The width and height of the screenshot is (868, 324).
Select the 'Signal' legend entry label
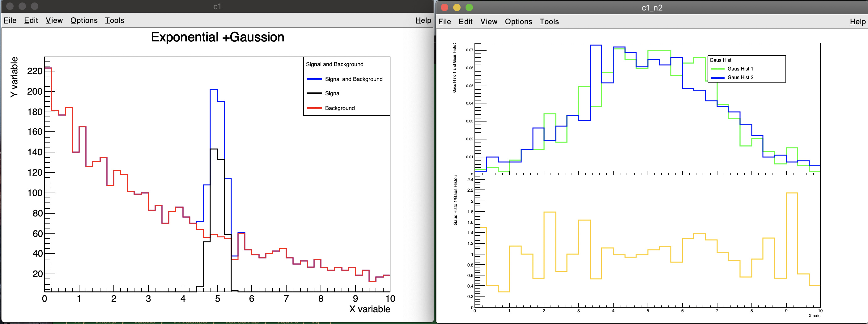(x=333, y=93)
